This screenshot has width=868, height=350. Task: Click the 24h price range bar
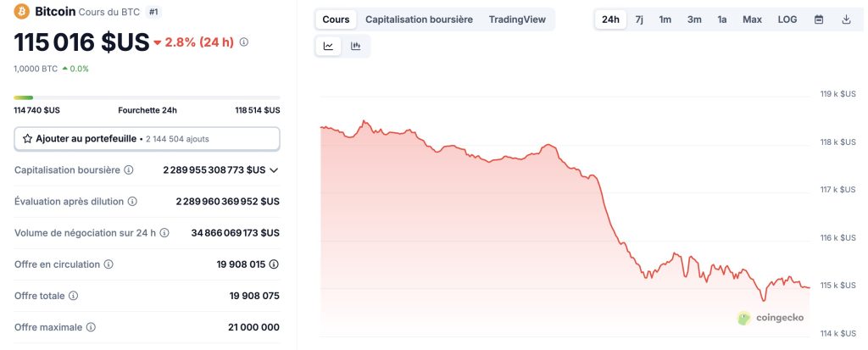(147, 97)
